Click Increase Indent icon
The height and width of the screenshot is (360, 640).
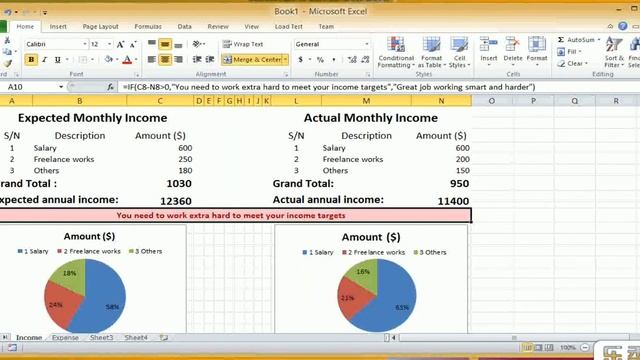(210, 60)
